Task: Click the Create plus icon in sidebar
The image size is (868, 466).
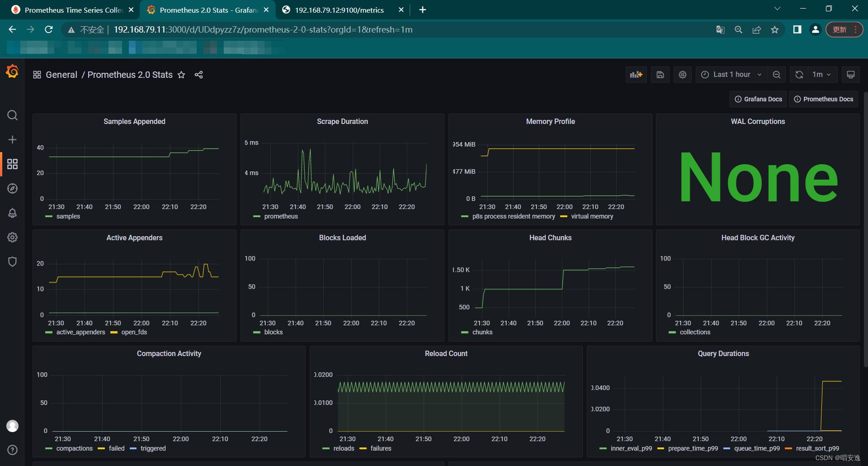Action: coord(12,140)
